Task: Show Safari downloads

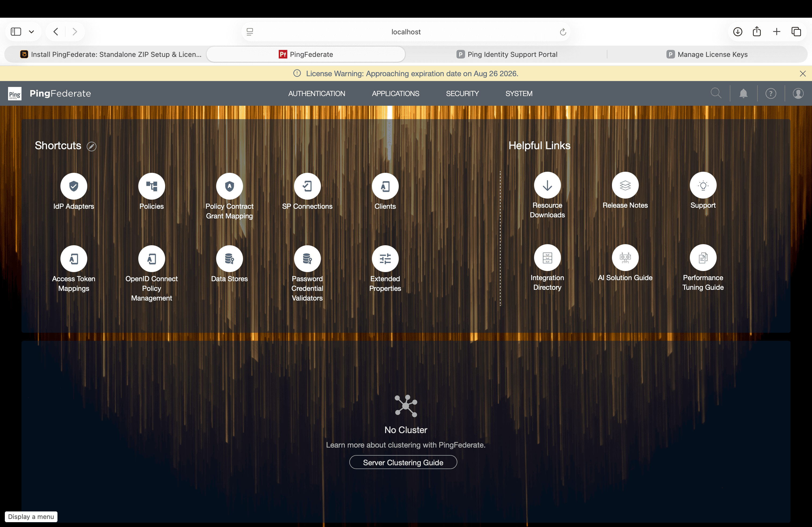Action: [738, 32]
